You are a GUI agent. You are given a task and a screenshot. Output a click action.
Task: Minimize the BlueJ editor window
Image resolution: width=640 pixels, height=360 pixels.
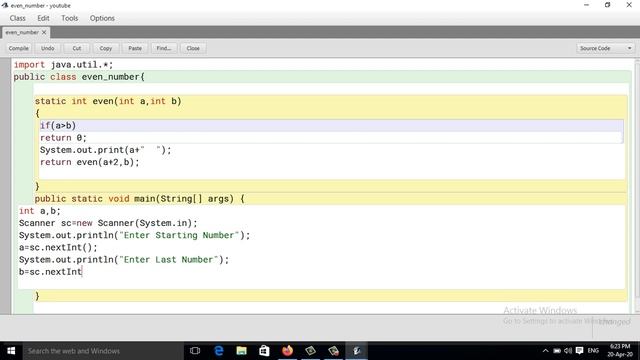587,5
